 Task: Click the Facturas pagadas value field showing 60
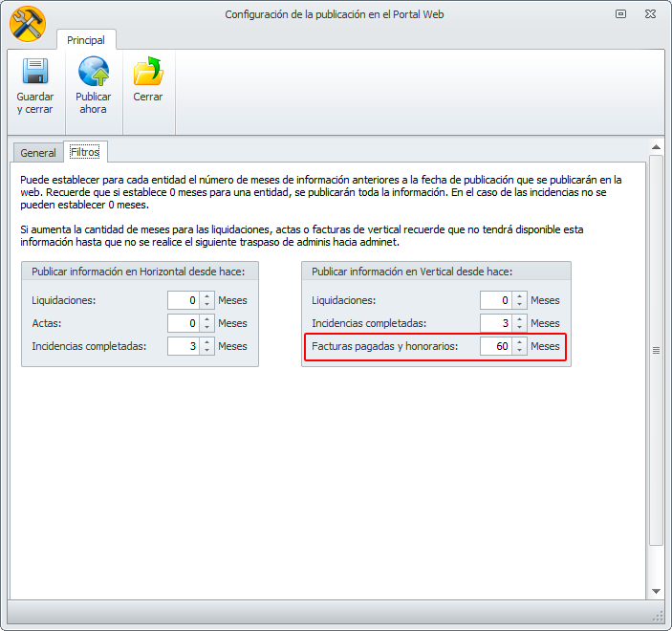coord(496,346)
